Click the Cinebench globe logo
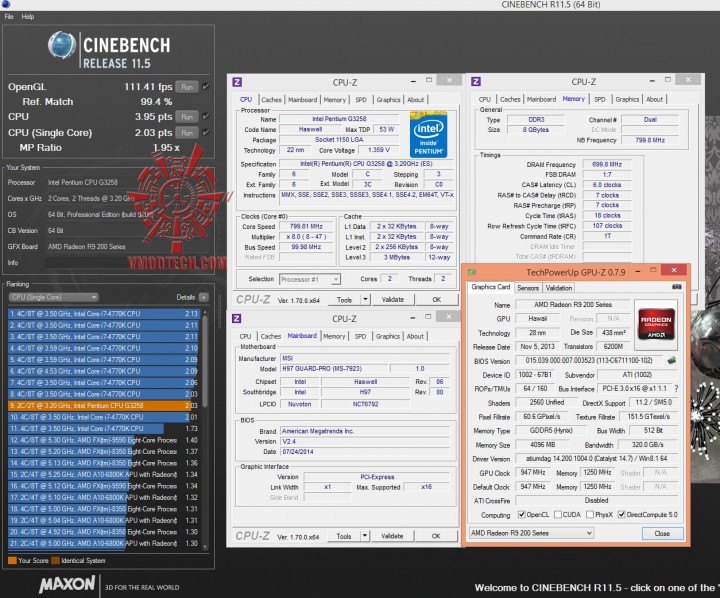The width and height of the screenshot is (720, 598). 62,45
